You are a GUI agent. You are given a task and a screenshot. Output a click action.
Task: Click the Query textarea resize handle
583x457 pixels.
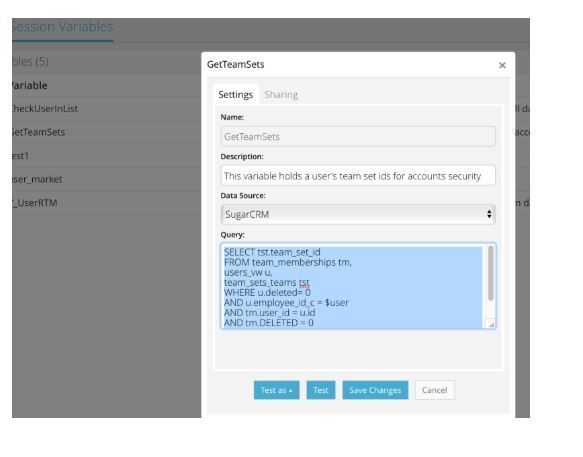[x=491, y=324]
